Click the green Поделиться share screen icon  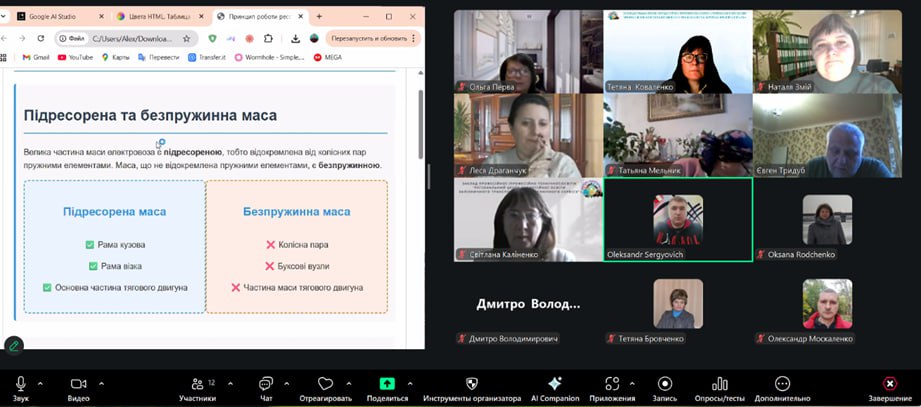click(387, 384)
